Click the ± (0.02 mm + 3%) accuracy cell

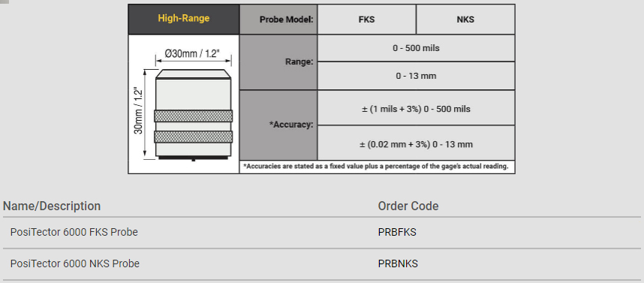(x=416, y=144)
